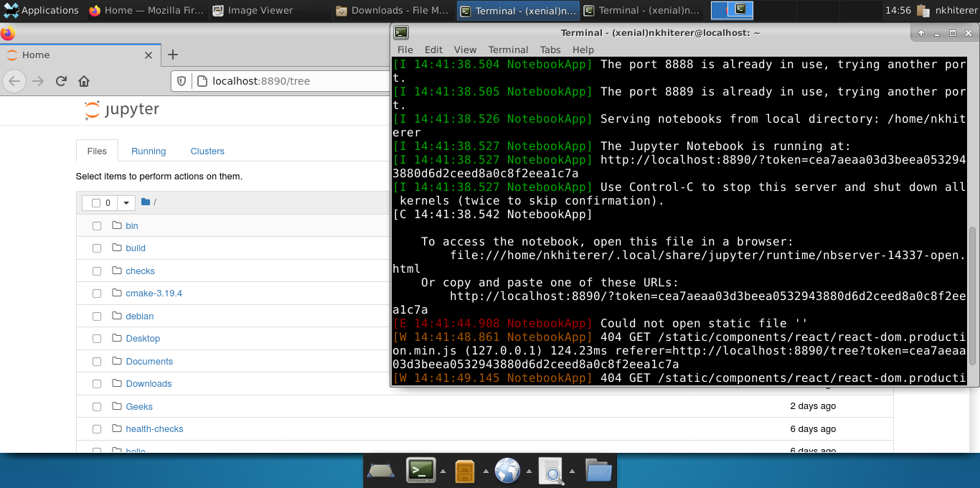Open the build folder link

[136, 248]
